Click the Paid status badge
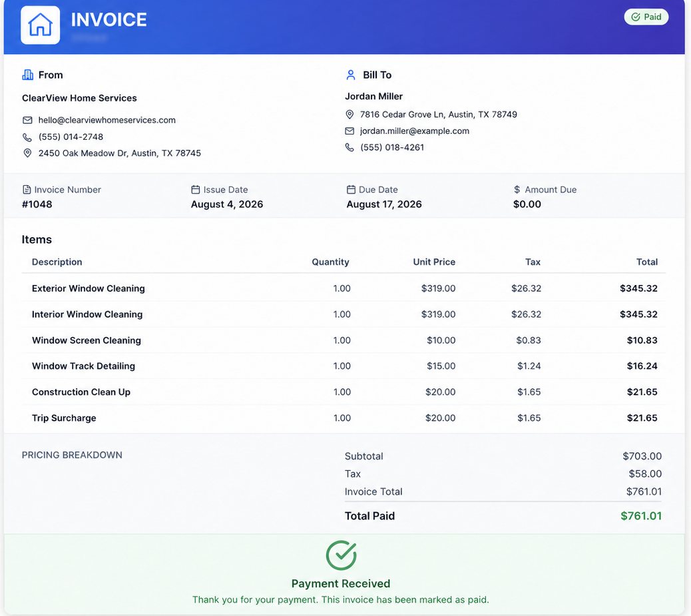 646,17
